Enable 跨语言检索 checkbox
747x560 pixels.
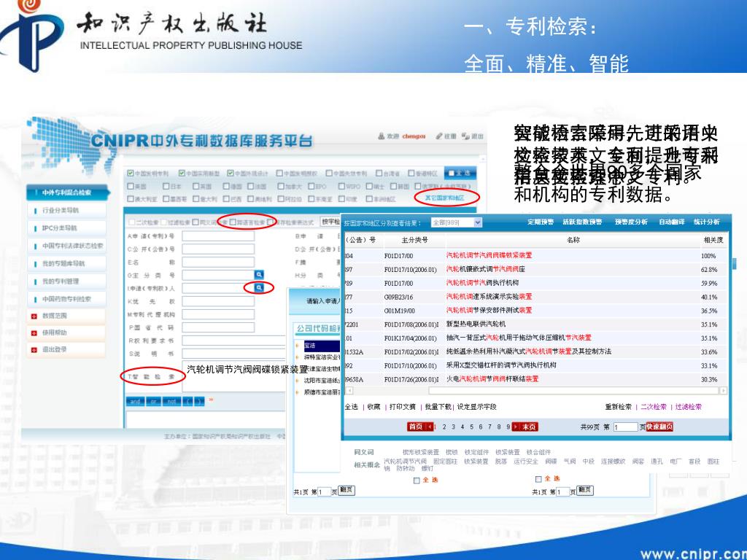[233, 222]
